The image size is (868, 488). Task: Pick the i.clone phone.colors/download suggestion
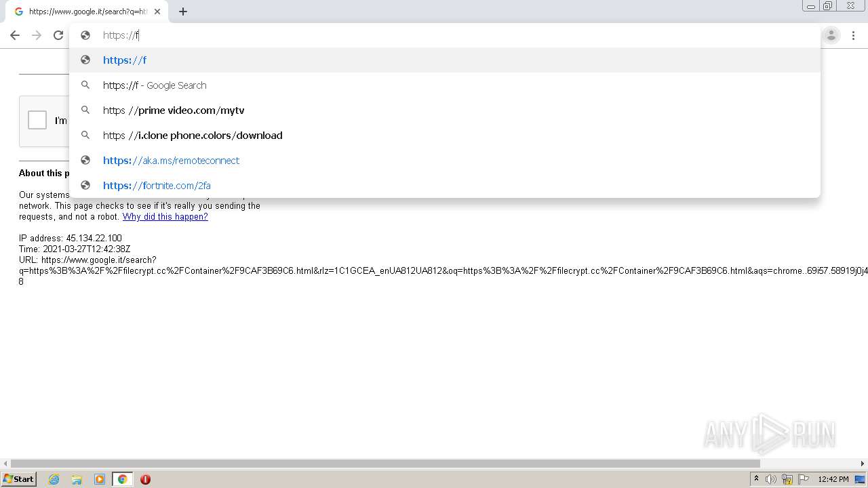click(445, 136)
